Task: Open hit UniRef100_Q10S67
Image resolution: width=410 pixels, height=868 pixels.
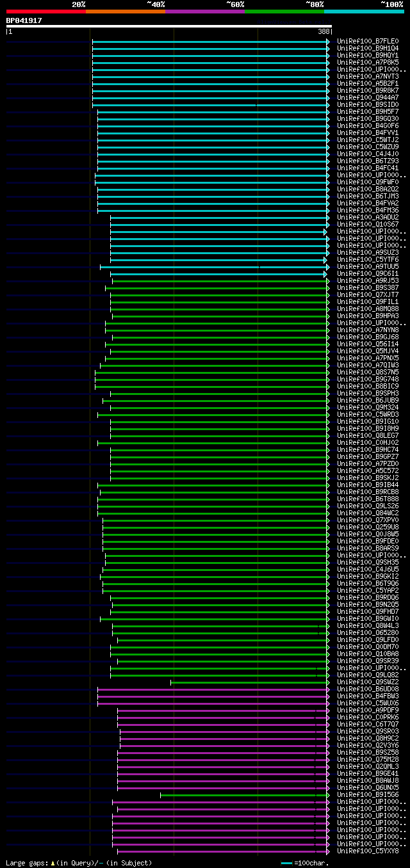Action: (368, 225)
